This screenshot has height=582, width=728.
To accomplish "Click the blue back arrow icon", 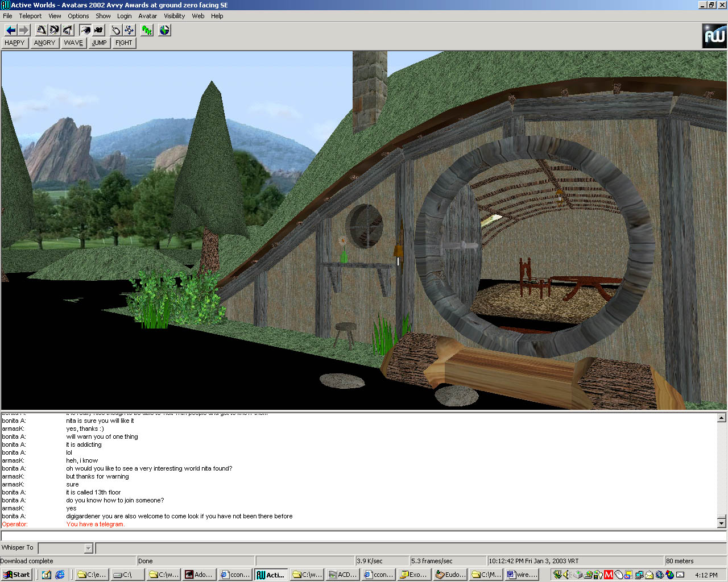I will (10, 30).
